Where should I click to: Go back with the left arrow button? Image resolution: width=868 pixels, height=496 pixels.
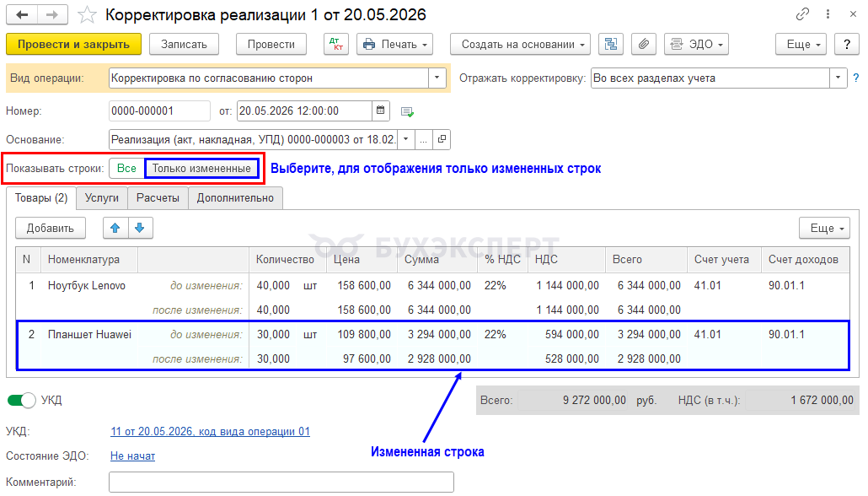tap(22, 15)
